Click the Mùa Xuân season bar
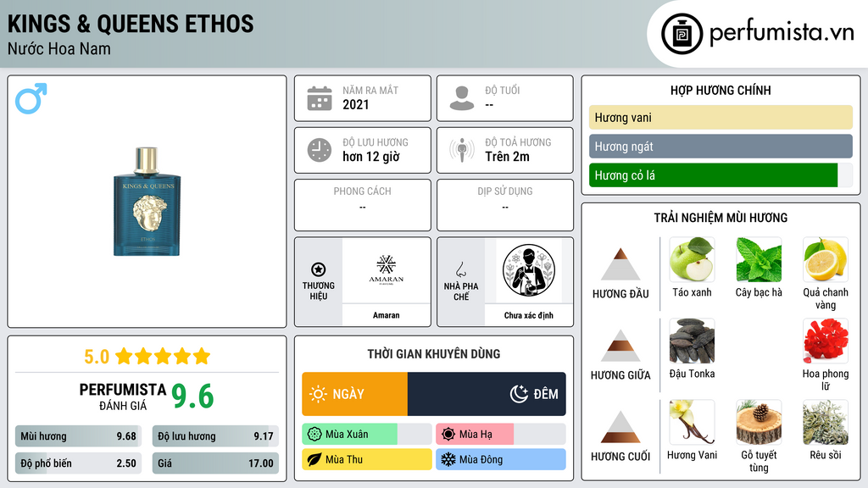Viewport: 868px width, 488px height. (x=367, y=435)
